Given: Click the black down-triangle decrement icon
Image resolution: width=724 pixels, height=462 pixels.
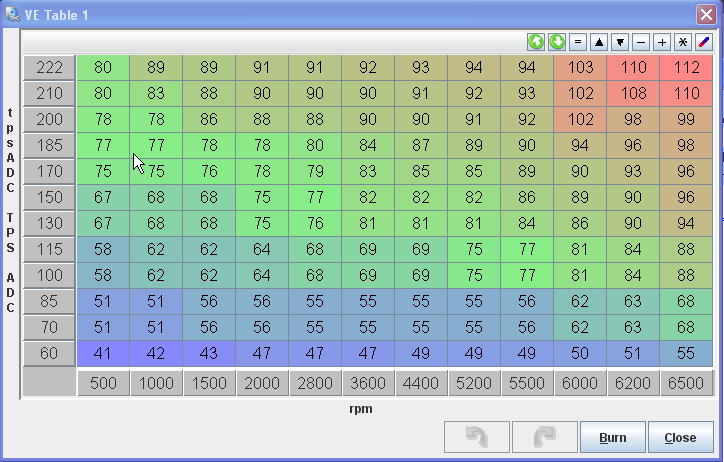Looking at the screenshot, I should click(620, 42).
